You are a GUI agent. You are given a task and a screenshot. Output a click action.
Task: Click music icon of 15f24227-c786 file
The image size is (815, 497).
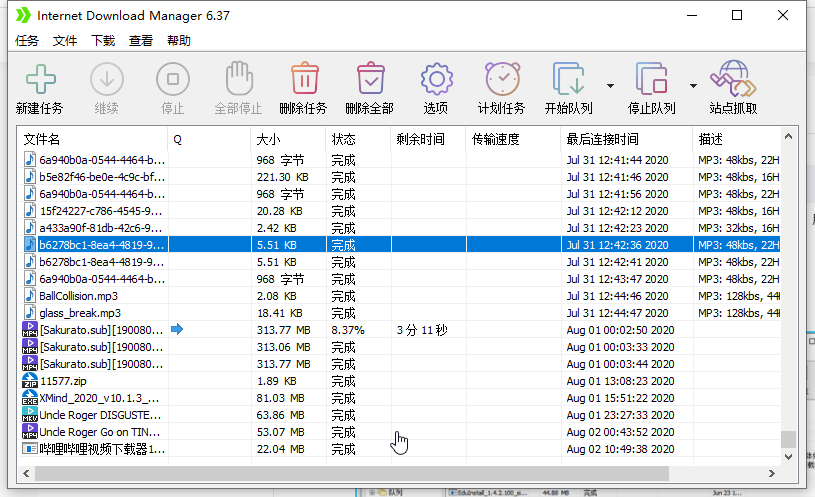(x=30, y=211)
